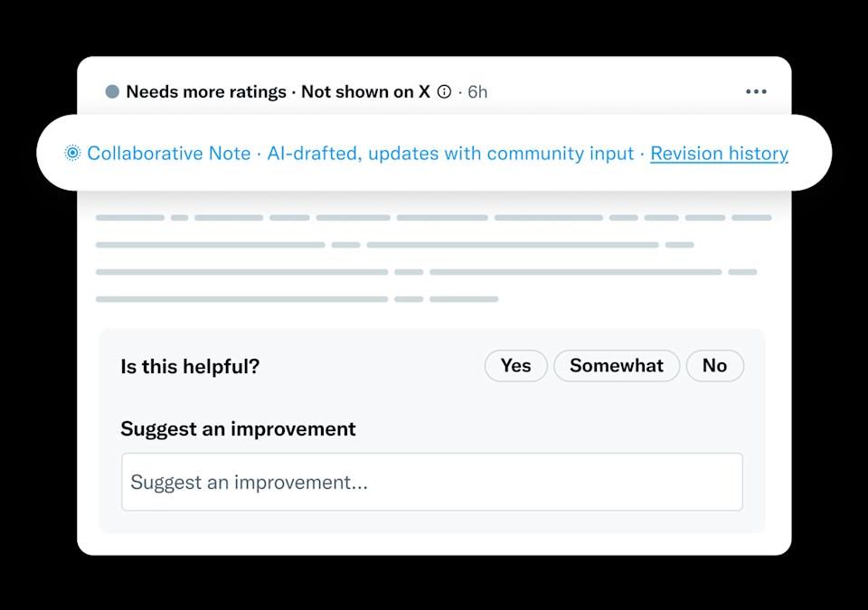Choose the Somewhat helpfulness rating
Image resolution: width=868 pixels, height=610 pixels.
617,366
